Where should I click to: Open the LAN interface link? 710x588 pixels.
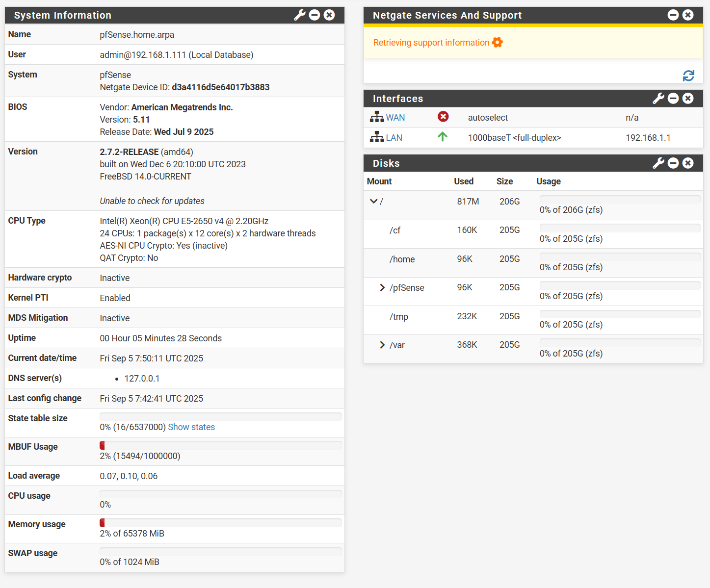point(394,138)
